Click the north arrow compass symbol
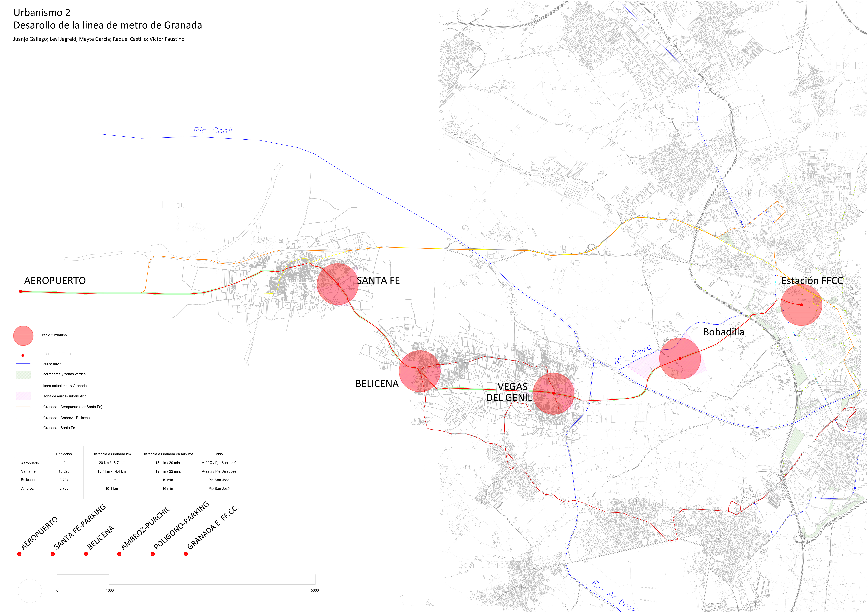 pos(30,591)
